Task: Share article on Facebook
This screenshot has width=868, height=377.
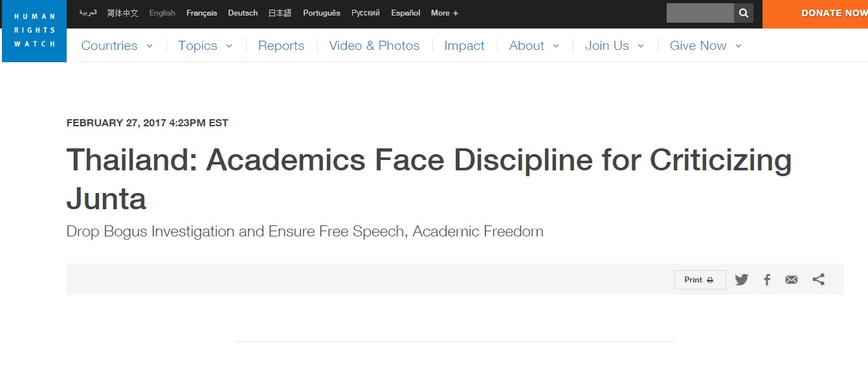Action: pyautogui.click(x=767, y=280)
